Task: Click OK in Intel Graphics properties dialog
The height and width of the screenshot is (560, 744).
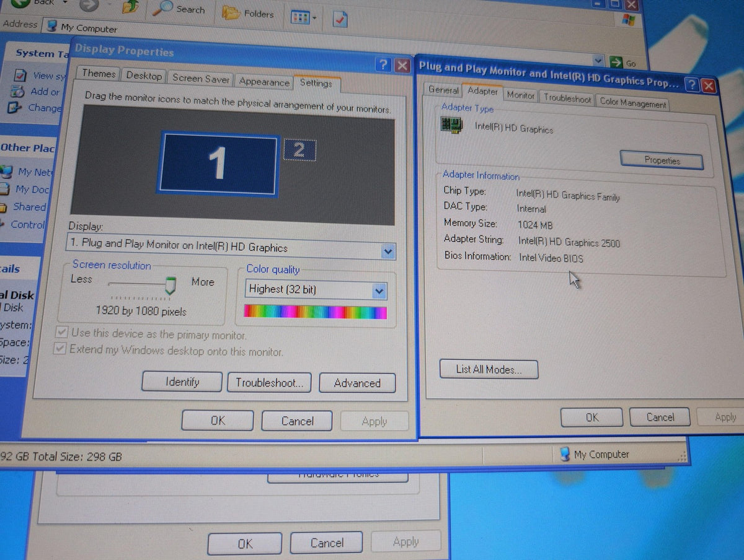Action: (x=592, y=418)
